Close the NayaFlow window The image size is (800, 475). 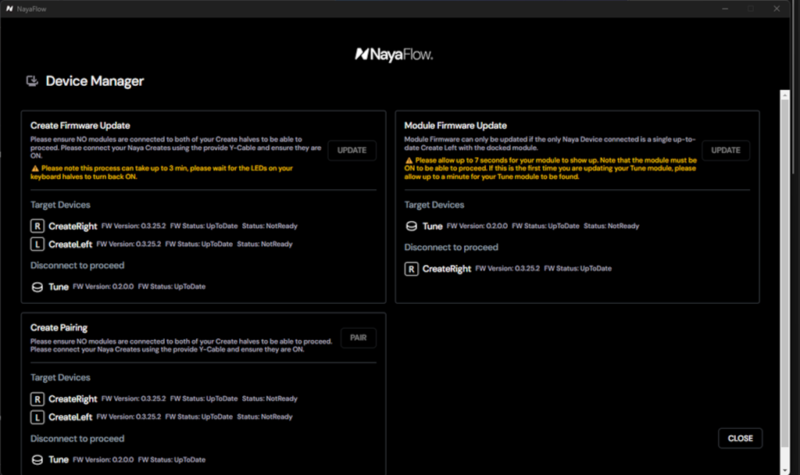[777, 9]
